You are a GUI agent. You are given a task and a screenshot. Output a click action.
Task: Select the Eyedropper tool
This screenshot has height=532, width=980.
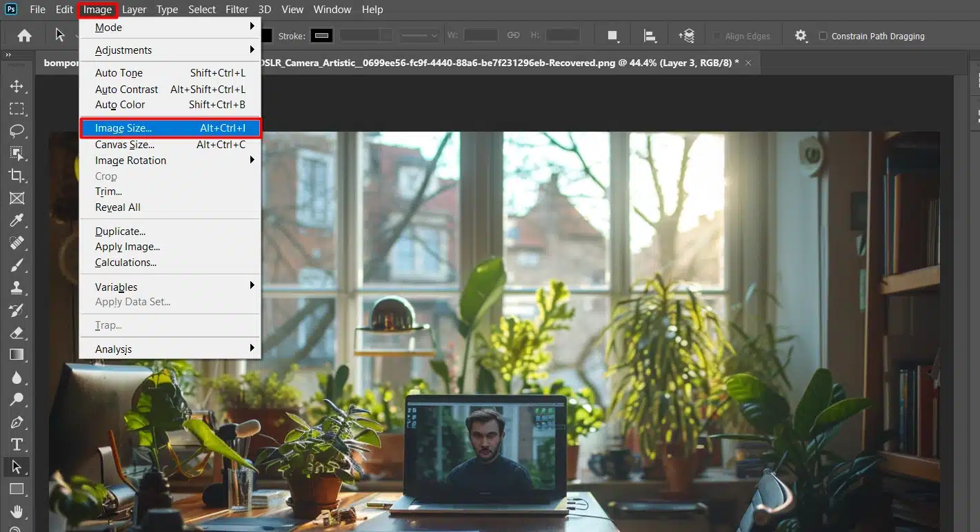(17, 221)
